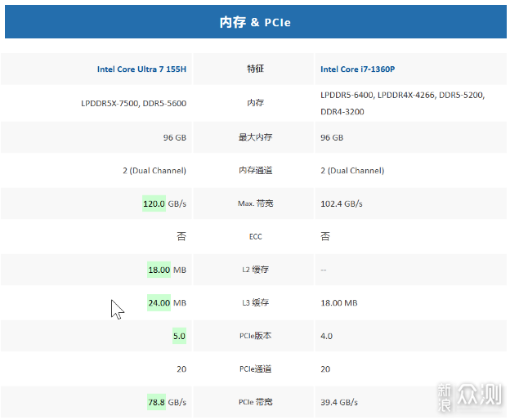Open the Intel Core Ultra 7 155H link

[x=141, y=69]
